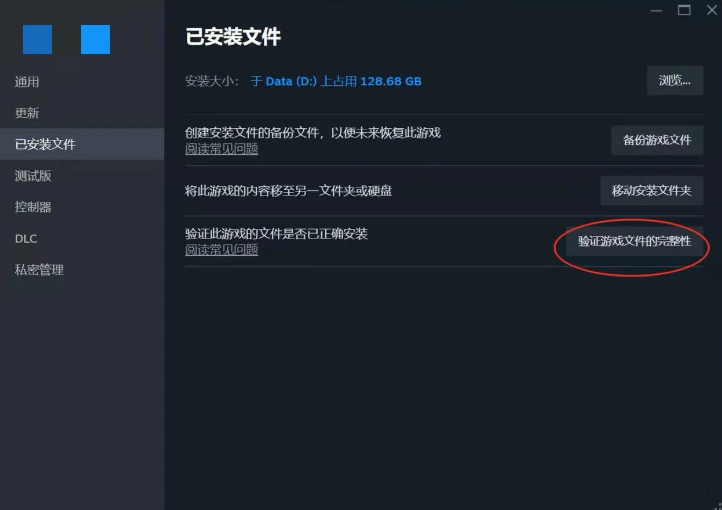
Task: Click the dark blue square game icon
Action: (37, 40)
